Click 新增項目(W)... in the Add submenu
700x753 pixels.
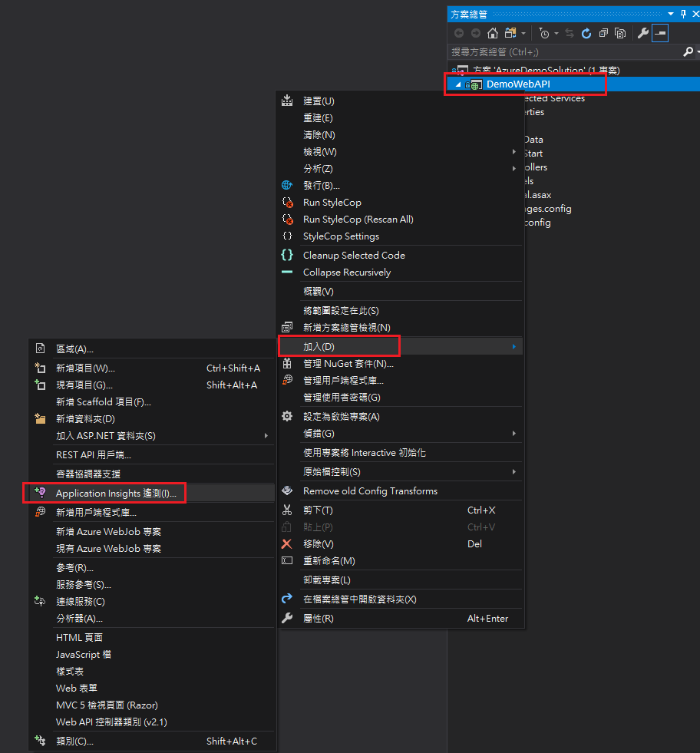coord(85,368)
